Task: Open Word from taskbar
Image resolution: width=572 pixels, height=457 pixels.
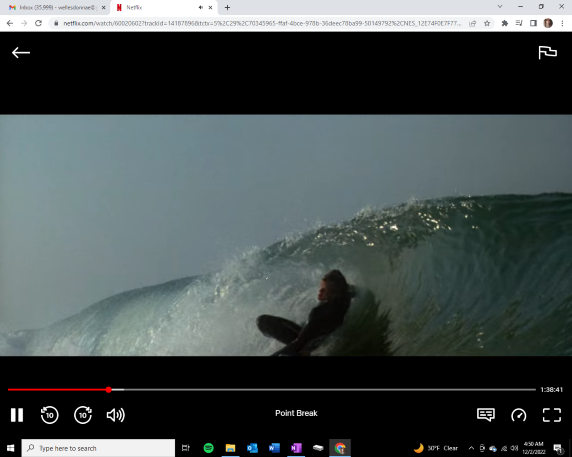Action: pyautogui.click(x=274, y=448)
